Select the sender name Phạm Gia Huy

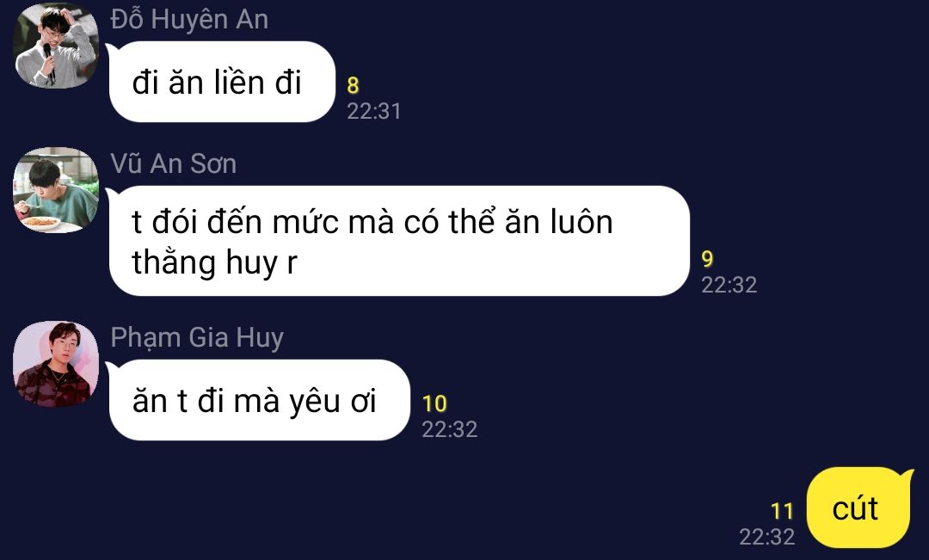(x=197, y=338)
